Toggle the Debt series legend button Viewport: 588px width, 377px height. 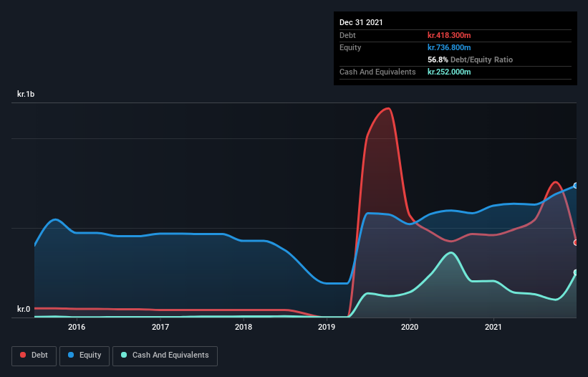(34, 355)
